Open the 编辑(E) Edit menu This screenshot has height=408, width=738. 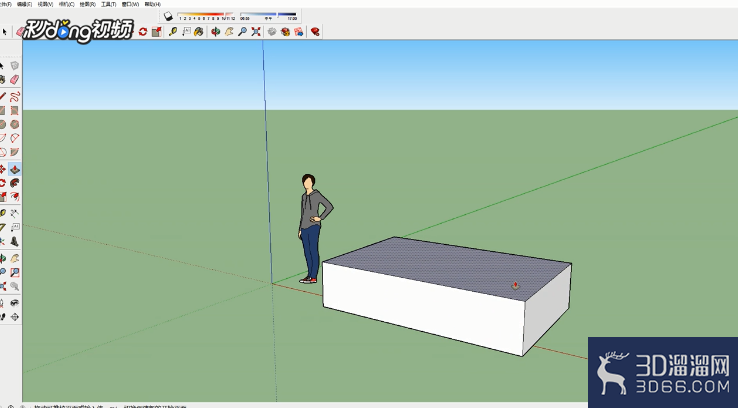(24, 4)
